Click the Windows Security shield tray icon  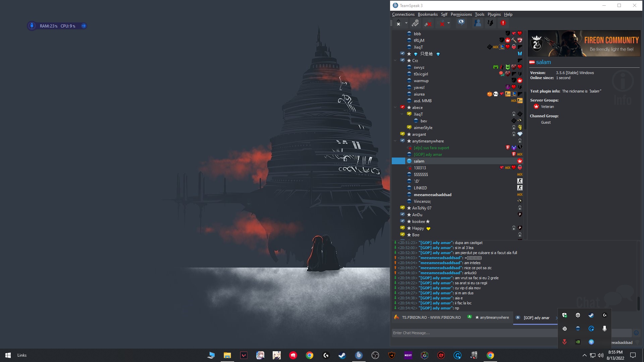[x=565, y=315]
